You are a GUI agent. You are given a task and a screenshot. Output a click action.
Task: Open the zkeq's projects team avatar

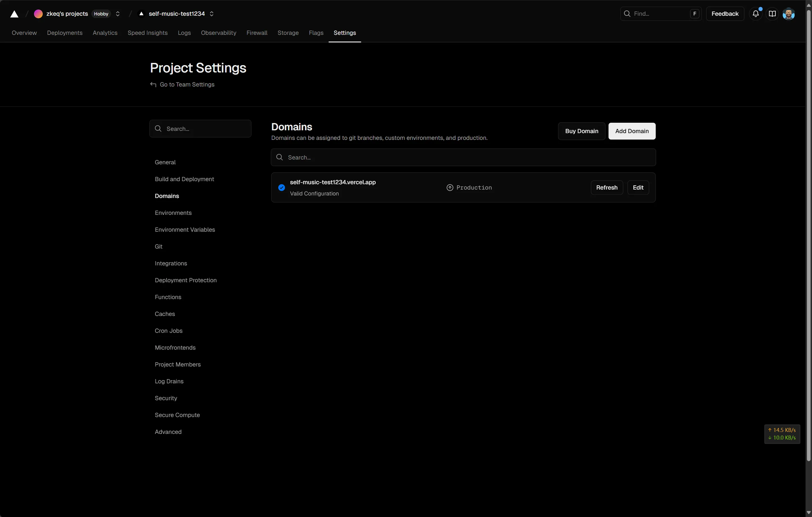(x=39, y=14)
